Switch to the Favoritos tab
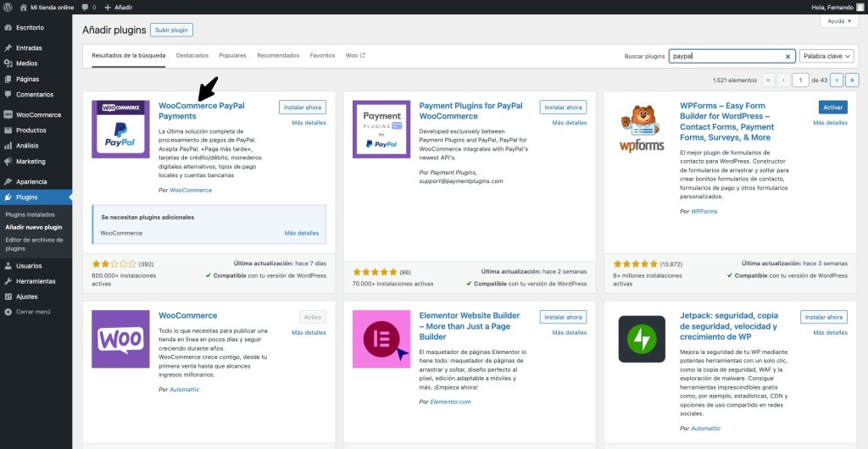Image resolution: width=868 pixels, height=449 pixels. (322, 56)
